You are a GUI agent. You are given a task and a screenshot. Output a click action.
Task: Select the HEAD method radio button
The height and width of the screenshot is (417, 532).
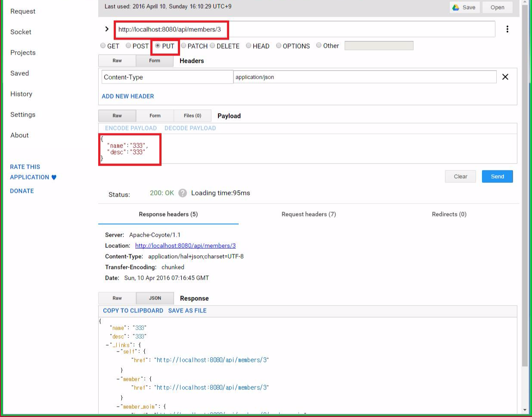coord(249,46)
